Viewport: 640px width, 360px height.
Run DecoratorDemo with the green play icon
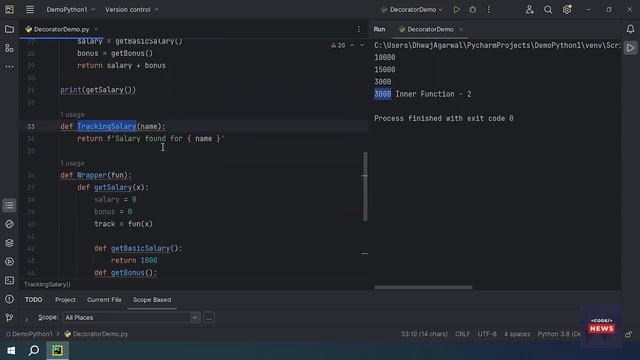tap(456, 9)
